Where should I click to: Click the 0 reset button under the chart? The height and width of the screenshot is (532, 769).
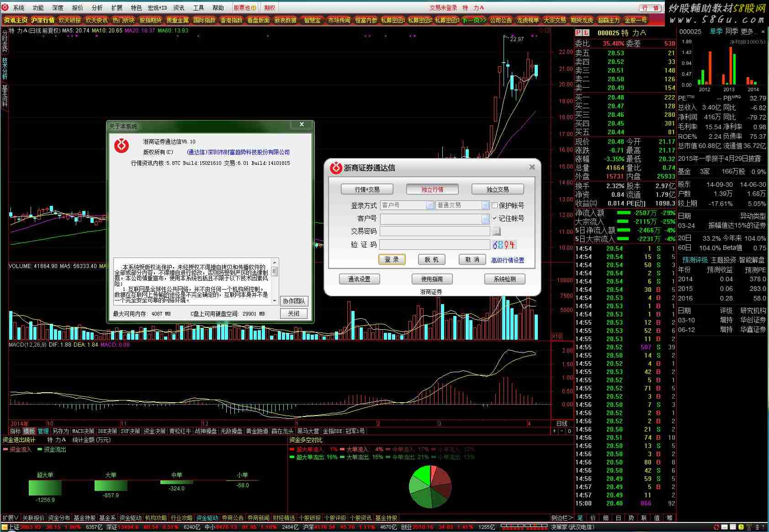(569, 431)
